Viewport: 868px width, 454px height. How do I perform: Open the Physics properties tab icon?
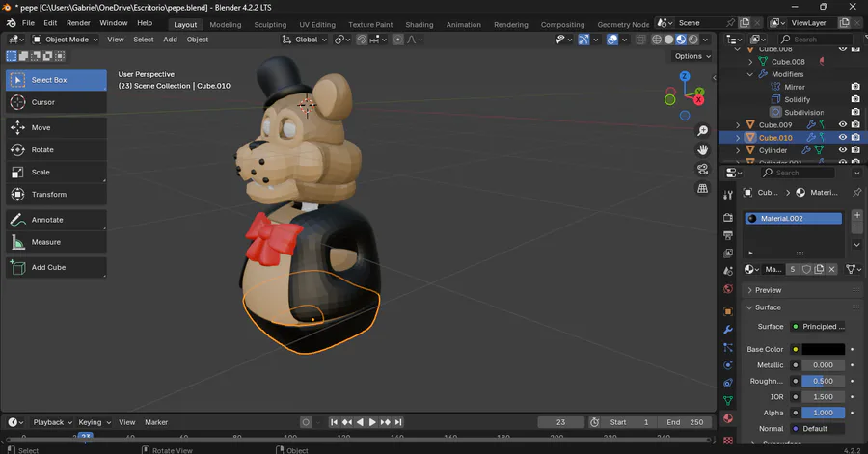(x=728, y=365)
